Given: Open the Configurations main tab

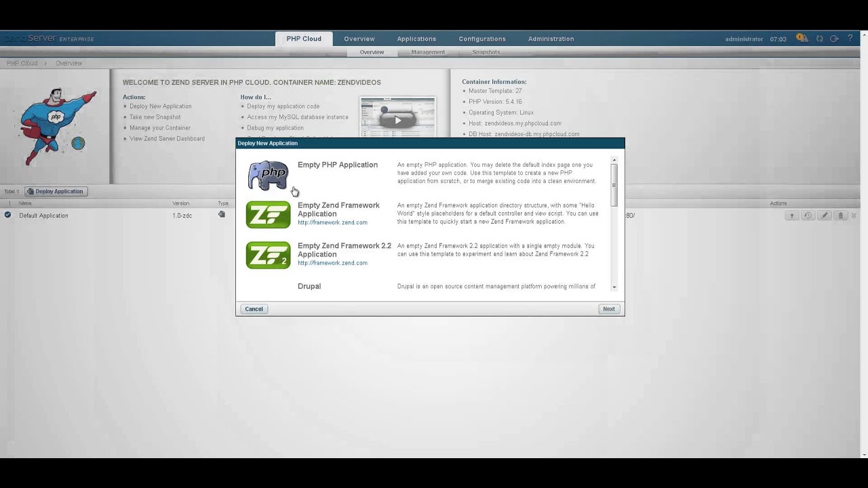Looking at the screenshot, I should pos(482,39).
